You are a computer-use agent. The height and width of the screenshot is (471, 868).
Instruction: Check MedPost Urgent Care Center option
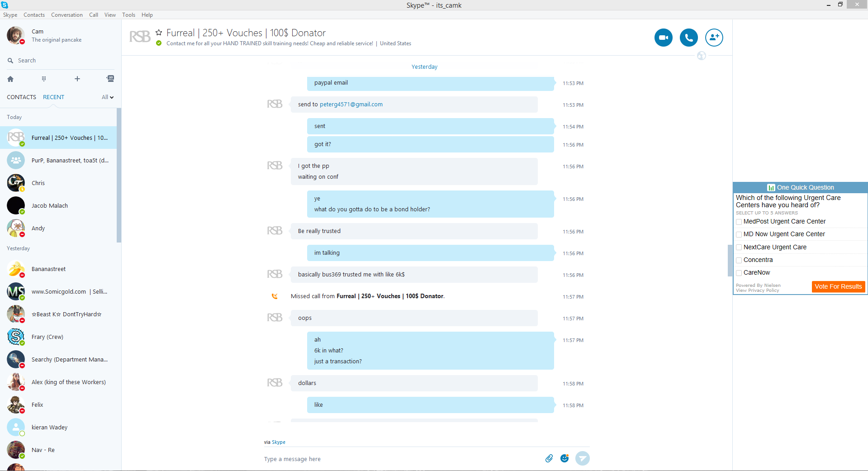[x=739, y=222]
